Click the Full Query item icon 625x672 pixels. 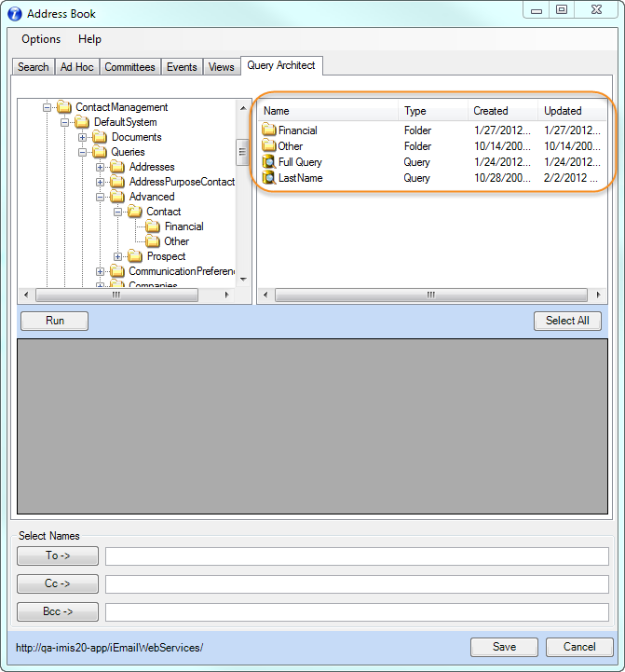click(x=269, y=162)
